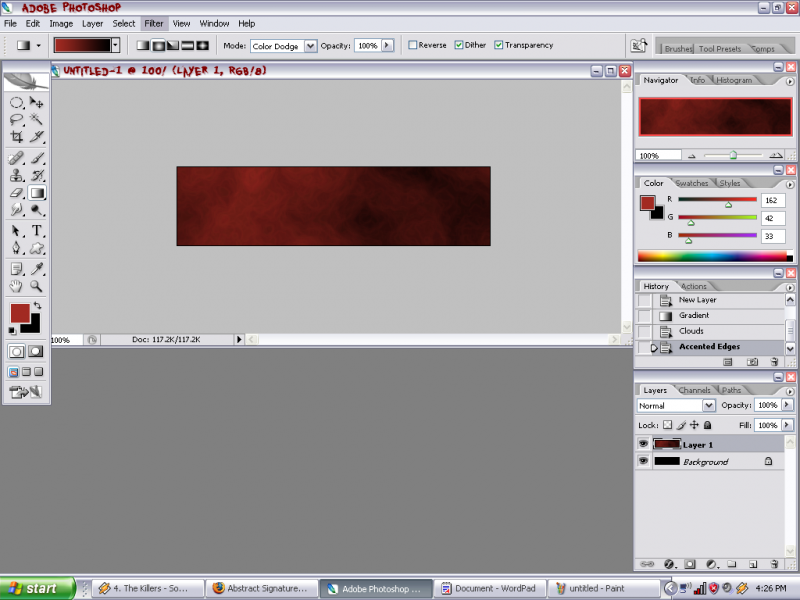800x600 pixels.
Task: Switch to the Actions tab
Action: pos(694,286)
